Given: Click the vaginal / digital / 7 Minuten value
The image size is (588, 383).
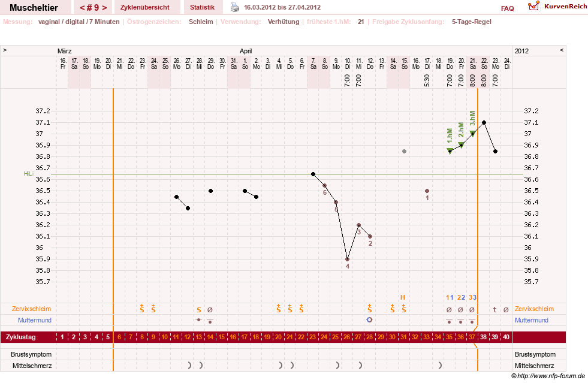Looking at the screenshot, I should [x=79, y=22].
